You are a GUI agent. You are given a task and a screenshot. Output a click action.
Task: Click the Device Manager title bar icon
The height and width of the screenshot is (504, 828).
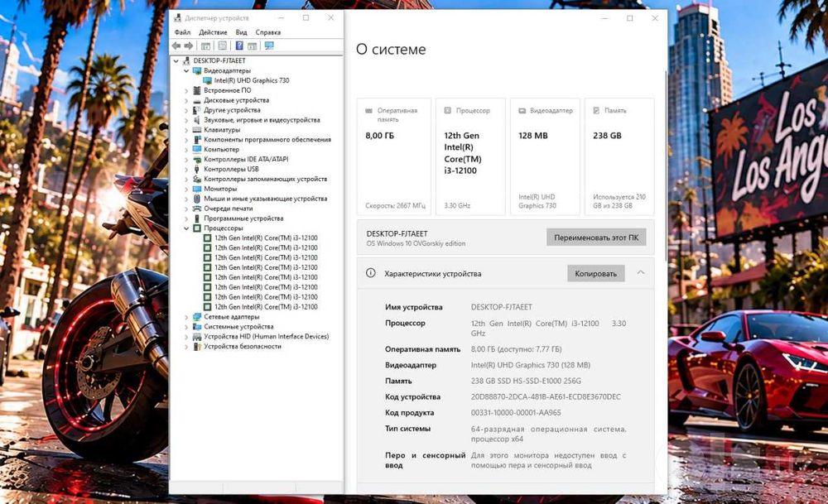[x=178, y=18]
